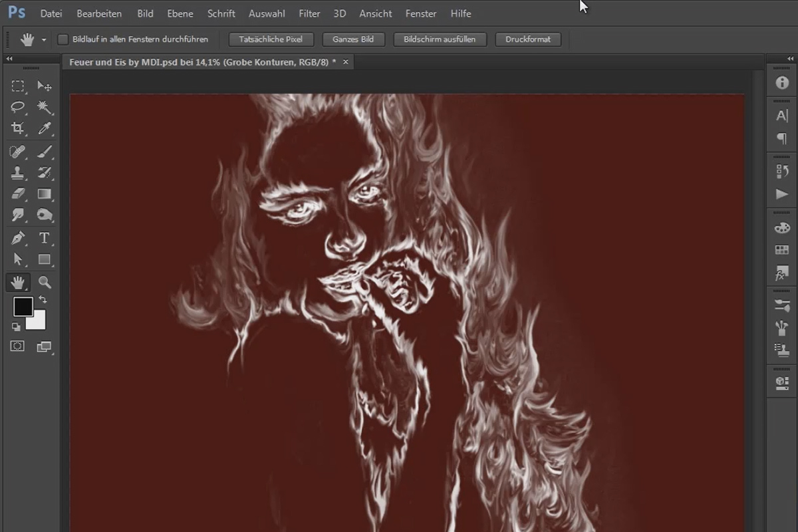Select the Magic Wand tool
The image size is (798, 532).
(45, 107)
